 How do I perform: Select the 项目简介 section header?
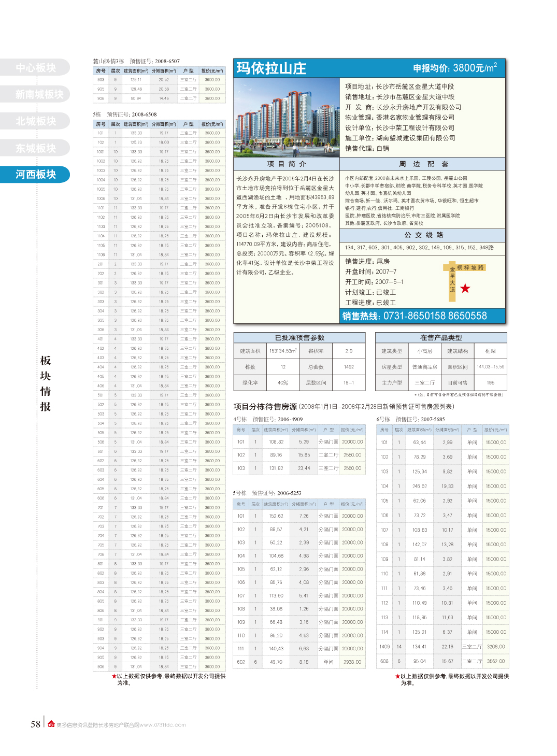click(287, 164)
